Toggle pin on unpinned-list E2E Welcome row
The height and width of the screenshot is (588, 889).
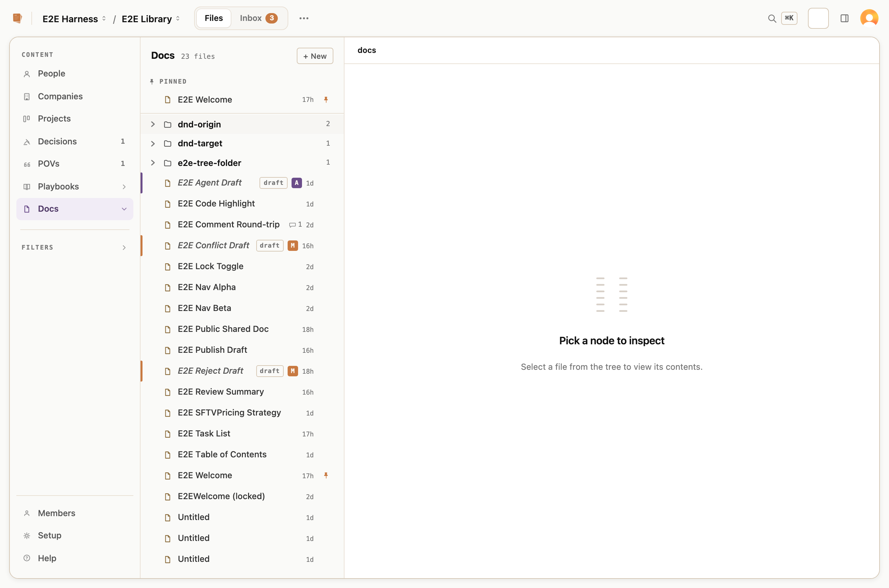(x=326, y=475)
